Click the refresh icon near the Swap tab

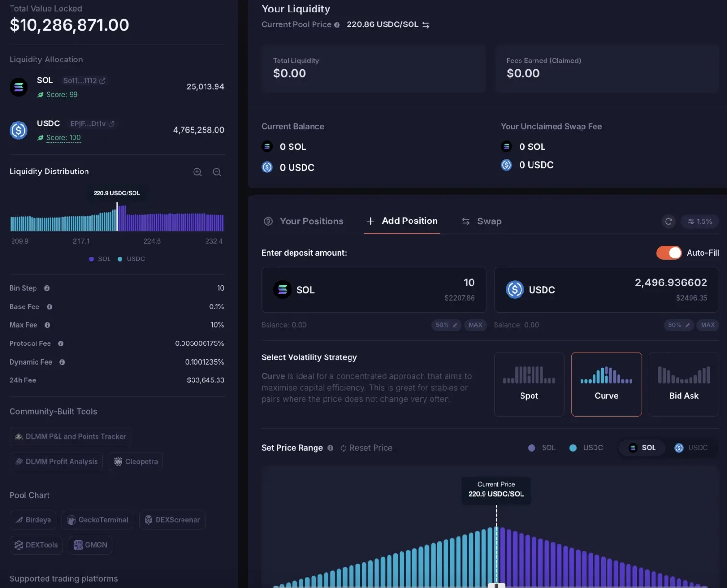(x=668, y=221)
